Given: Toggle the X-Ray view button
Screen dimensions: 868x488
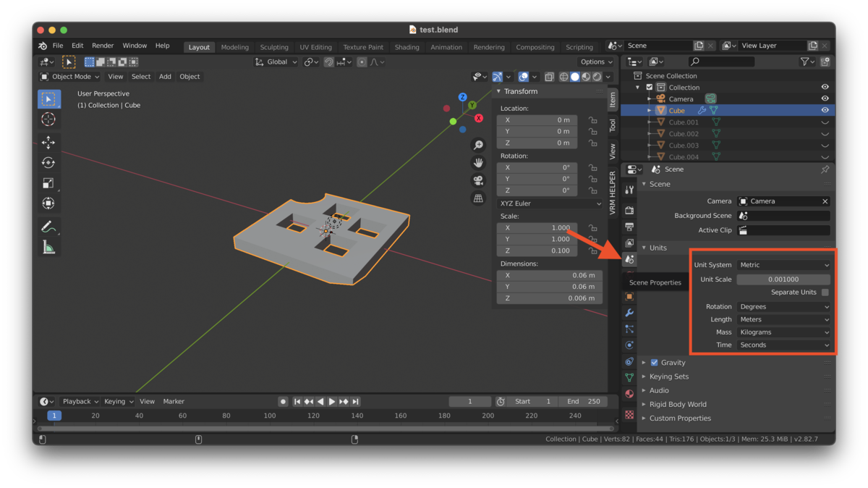Looking at the screenshot, I should (x=550, y=77).
